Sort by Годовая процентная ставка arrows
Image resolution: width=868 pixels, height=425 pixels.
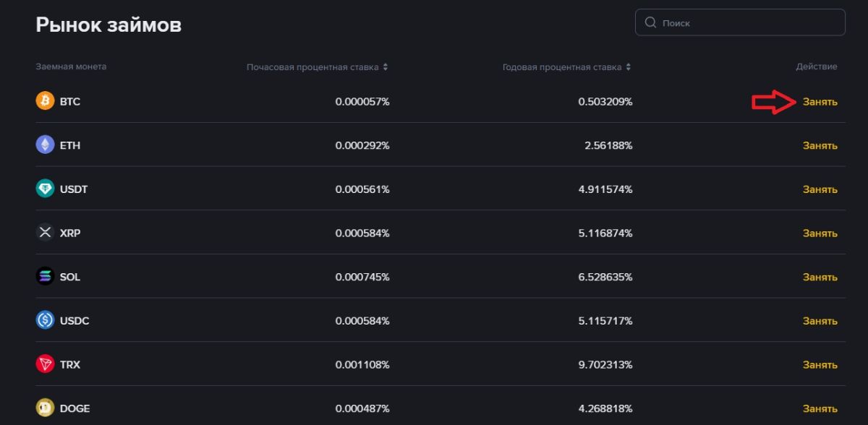tap(629, 66)
